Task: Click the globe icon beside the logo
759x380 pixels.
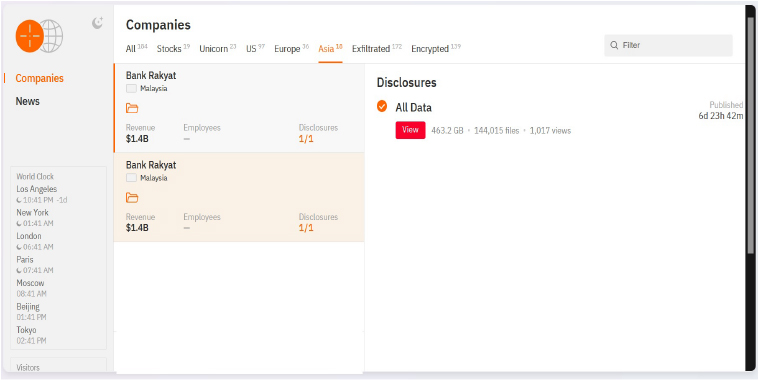Action: [52, 36]
